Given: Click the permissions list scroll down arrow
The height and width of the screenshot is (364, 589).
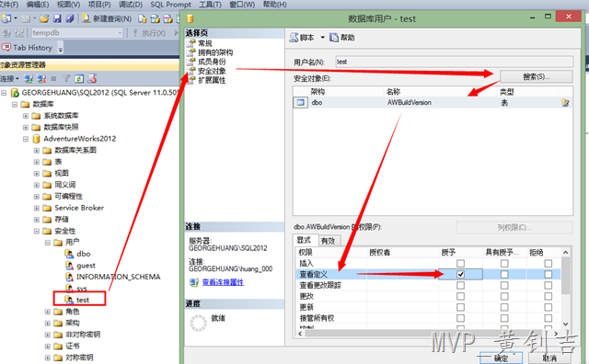Looking at the screenshot, I should point(566,324).
